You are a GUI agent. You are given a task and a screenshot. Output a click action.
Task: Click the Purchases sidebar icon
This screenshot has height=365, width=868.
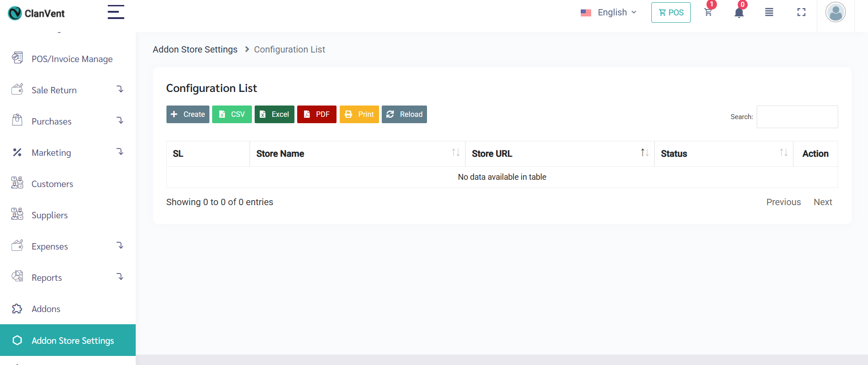[17, 120]
